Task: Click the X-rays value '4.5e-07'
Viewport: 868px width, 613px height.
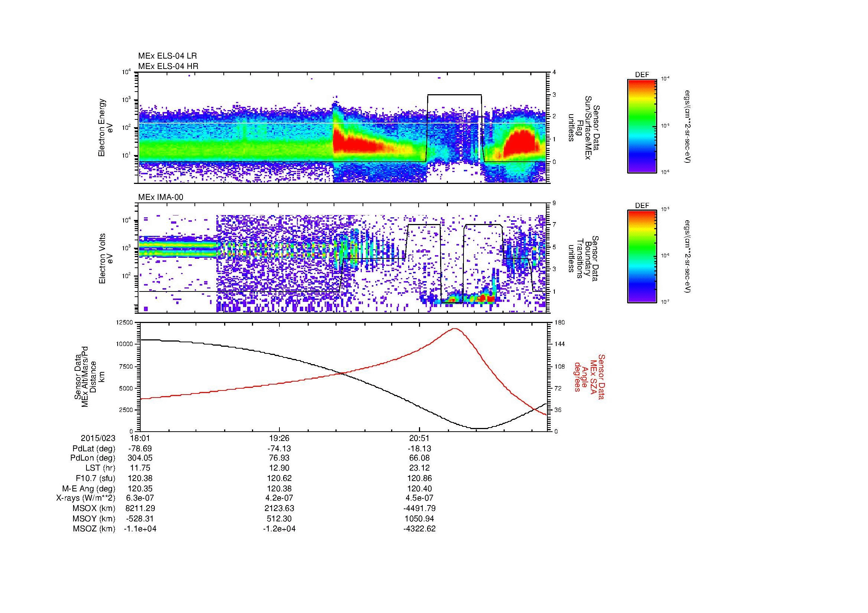Action: (x=419, y=498)
